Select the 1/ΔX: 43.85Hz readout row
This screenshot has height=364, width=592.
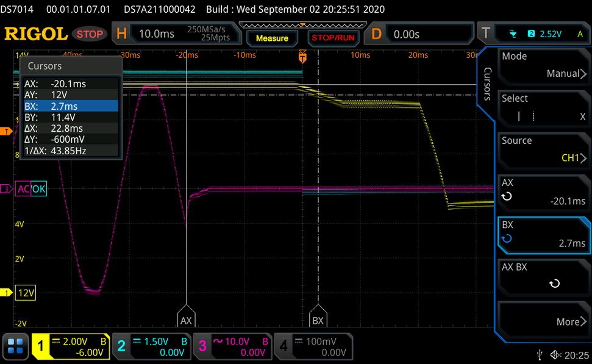click(71, 151)
